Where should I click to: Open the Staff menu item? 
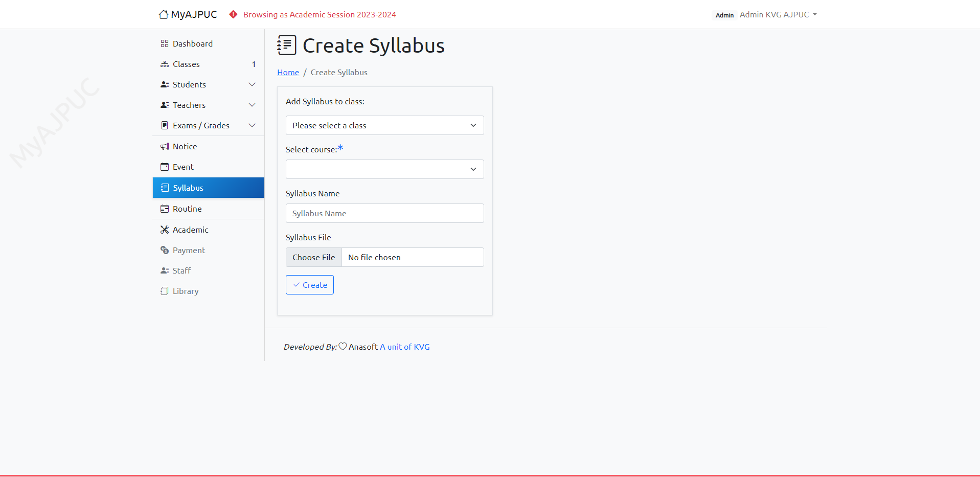209,270
